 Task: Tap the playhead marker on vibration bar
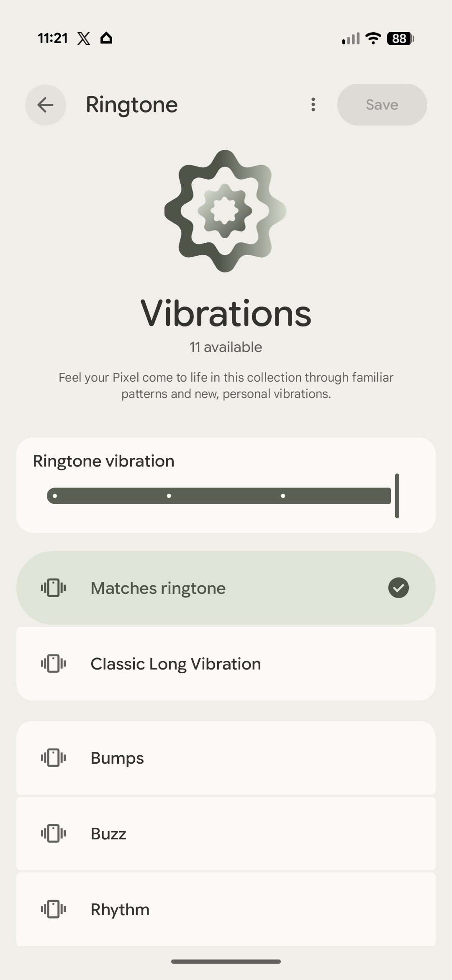pos(397,496)
